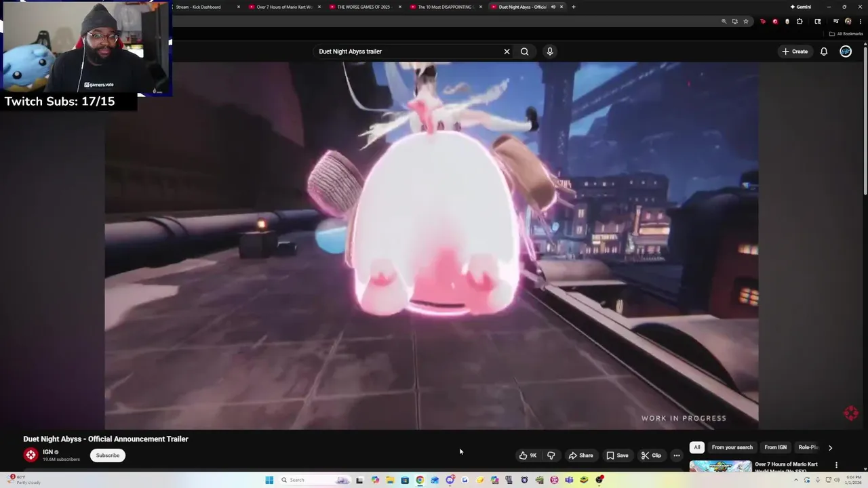
Task: Save the video to a playlist
Action: click(617, 455)
